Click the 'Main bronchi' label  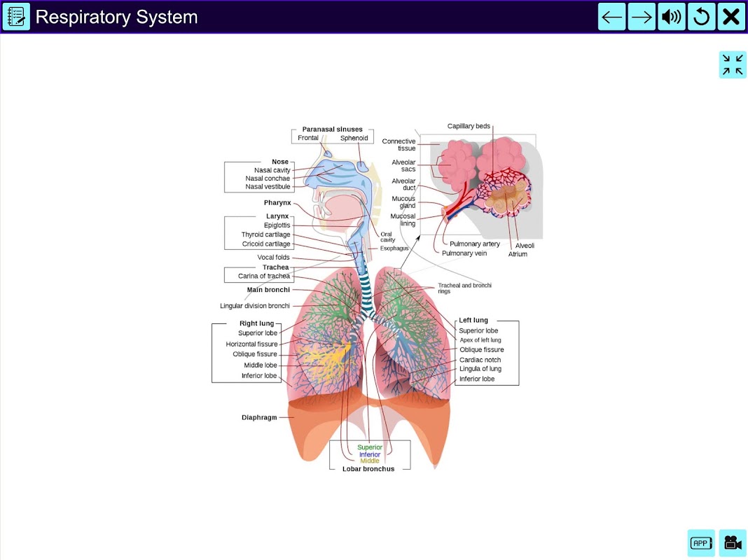tap(268, 289)
